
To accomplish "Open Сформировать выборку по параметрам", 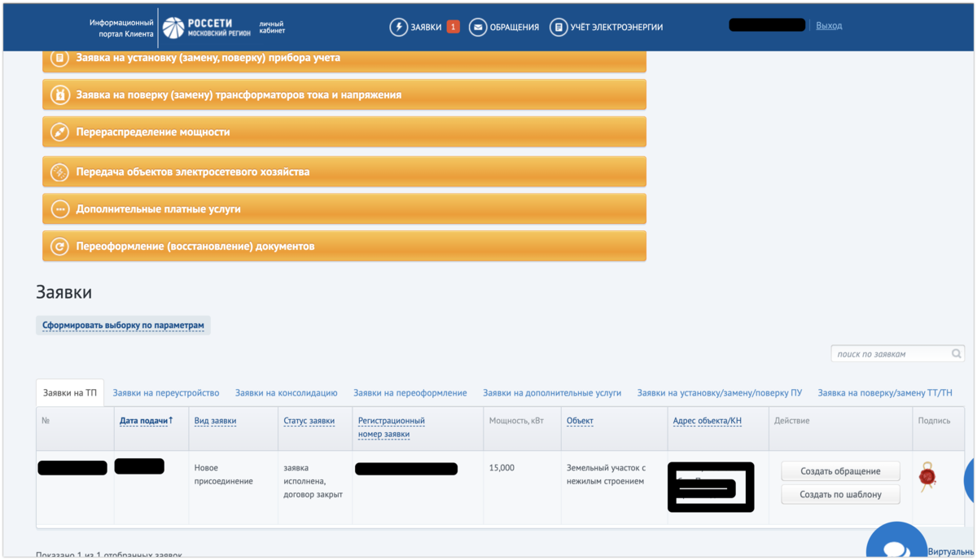I will coord(122,325).
